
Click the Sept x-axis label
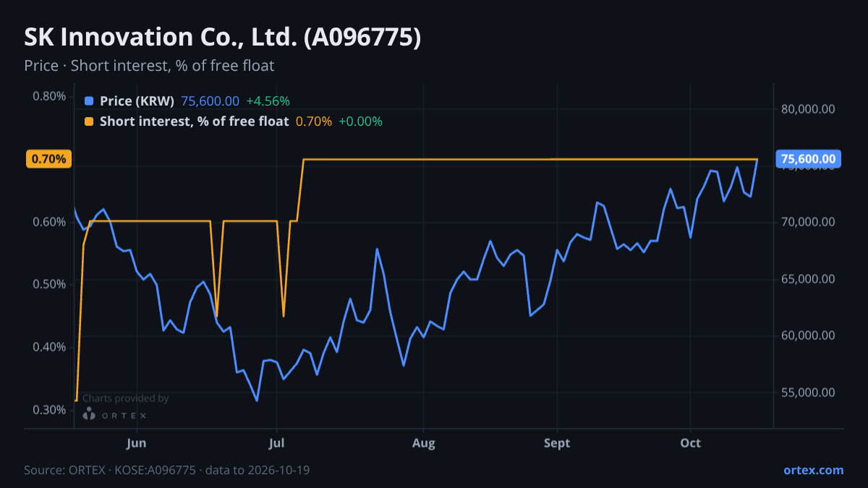tap(556, 443)
